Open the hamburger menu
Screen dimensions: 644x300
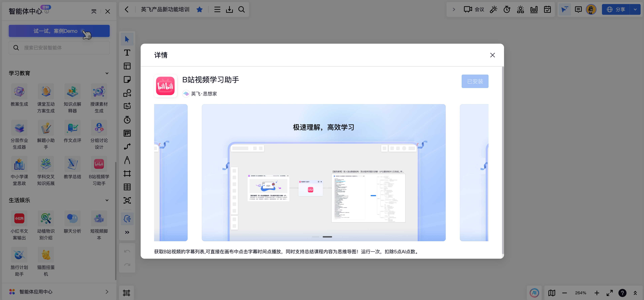[217, 9]
